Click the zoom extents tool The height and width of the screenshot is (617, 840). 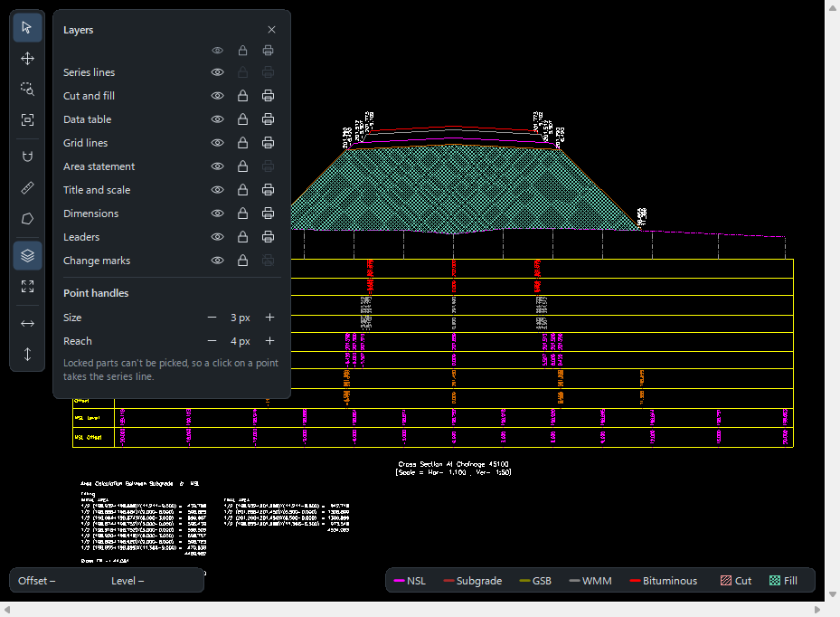(27, 119)
